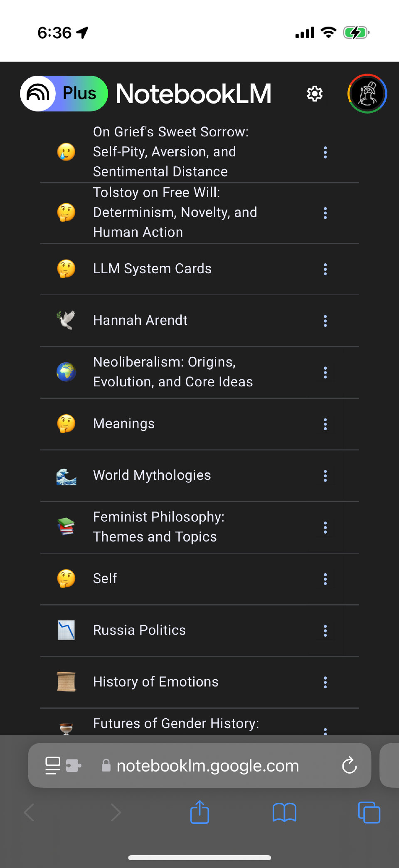Open options menu for LLM System Cards
The width and height of the screenshot is (399, 868).
pyautogui.click(x=325, y=269)
